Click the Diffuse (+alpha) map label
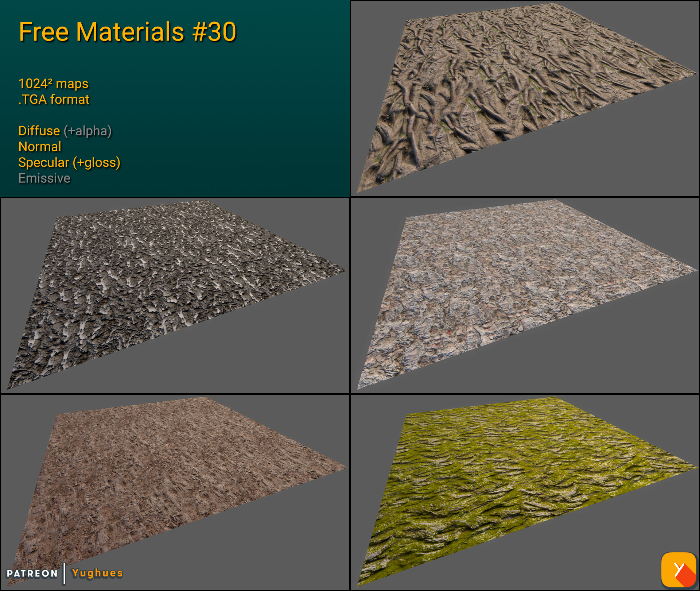The height and width of the screenshot is (591, 700). pyautogui.click(x=65, y=131)
